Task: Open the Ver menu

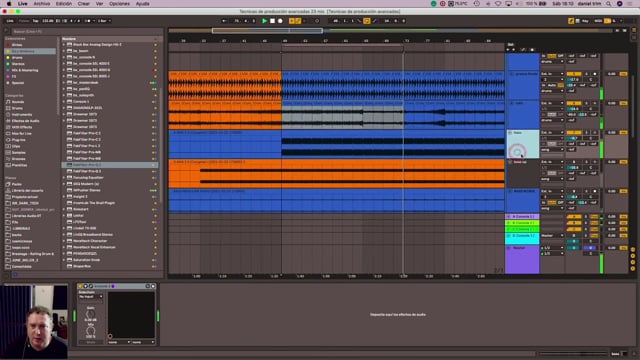Action: [99, 4]
